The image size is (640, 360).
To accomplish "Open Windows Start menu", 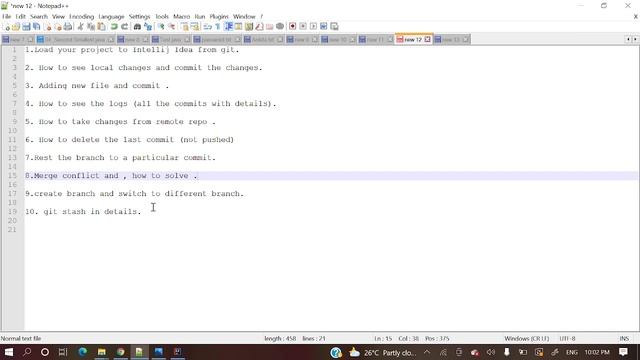I will tap(9, 352).
